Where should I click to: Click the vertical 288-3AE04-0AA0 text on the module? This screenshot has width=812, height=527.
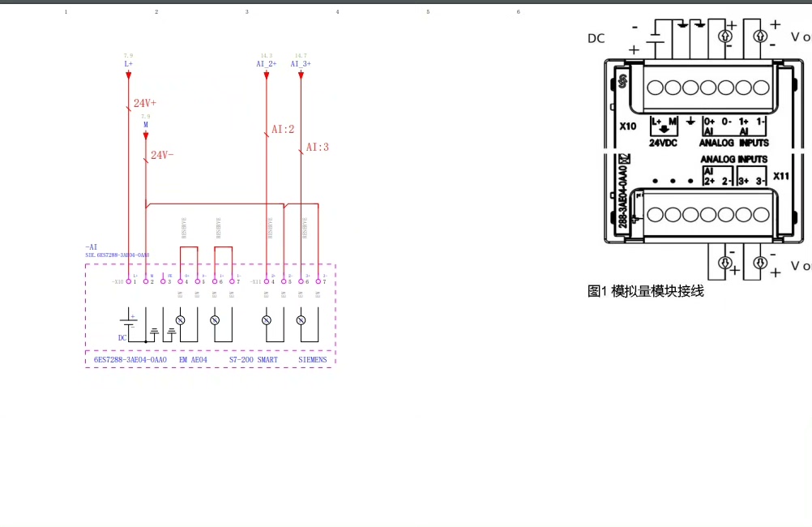tap(622, 196)
